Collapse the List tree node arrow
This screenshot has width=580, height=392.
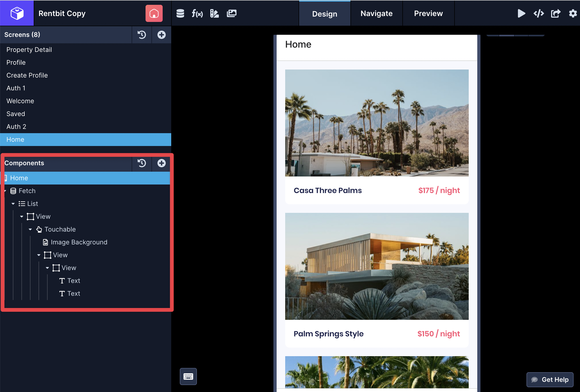(x=13, y=204)
